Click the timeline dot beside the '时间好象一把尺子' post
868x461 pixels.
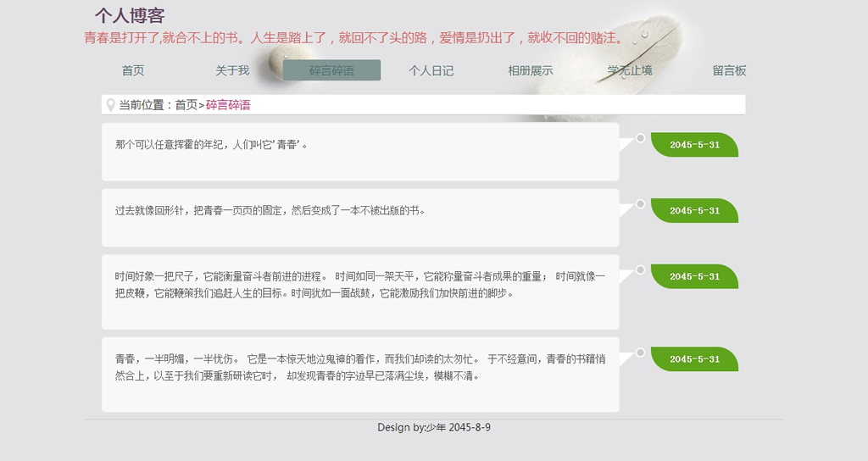[x=640, y=270]
